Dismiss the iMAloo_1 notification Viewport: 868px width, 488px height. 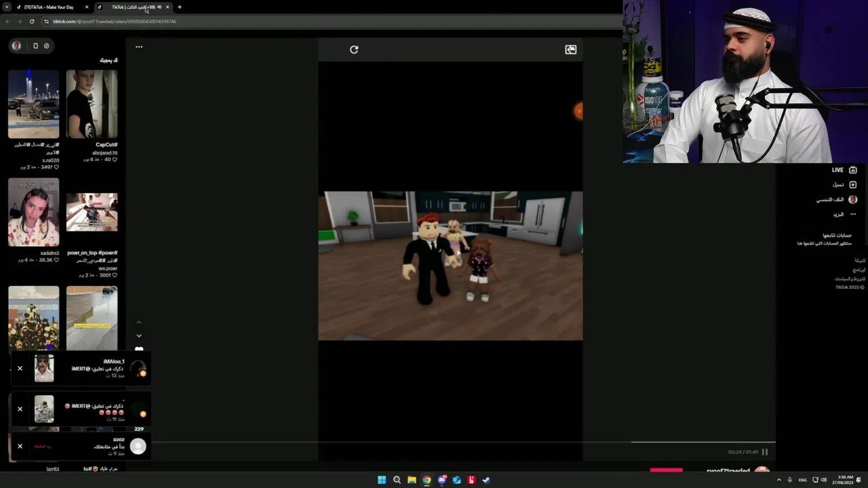coord(20,368)
